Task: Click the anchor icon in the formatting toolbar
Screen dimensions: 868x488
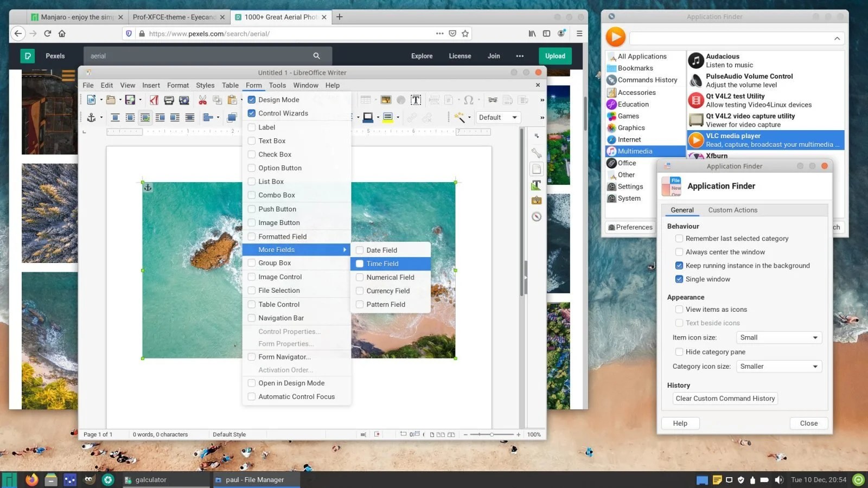Action: (x=92, y=117)
